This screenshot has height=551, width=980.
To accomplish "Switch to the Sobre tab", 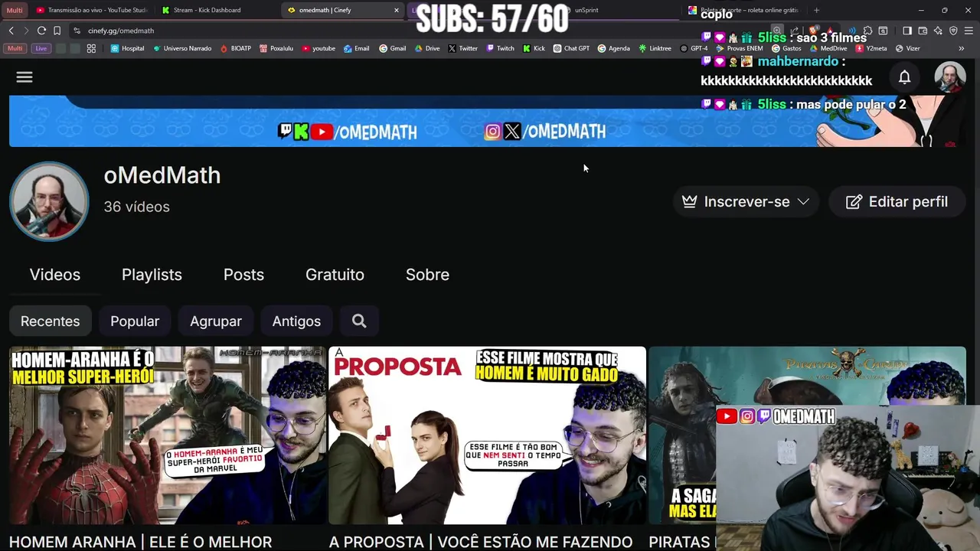I will point(427,275).
